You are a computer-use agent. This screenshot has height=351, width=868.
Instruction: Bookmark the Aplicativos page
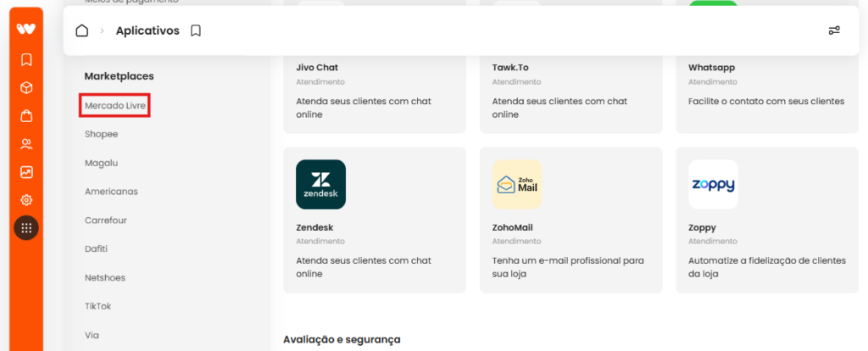(196, 31)
